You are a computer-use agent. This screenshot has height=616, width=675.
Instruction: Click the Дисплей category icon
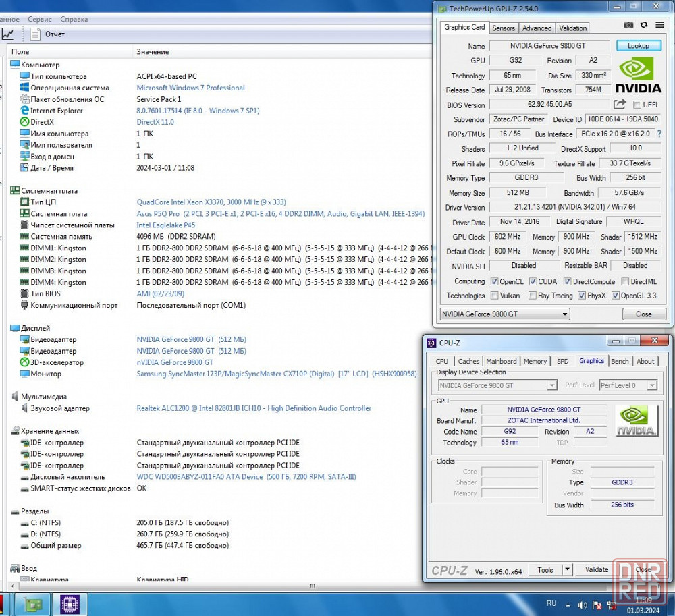15,328
